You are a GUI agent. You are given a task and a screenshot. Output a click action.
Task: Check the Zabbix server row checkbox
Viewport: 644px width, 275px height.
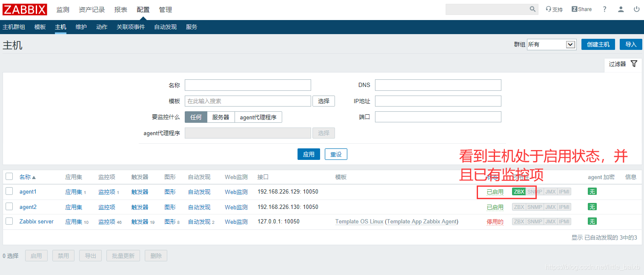pyautogui.click(x=9, y=221)
